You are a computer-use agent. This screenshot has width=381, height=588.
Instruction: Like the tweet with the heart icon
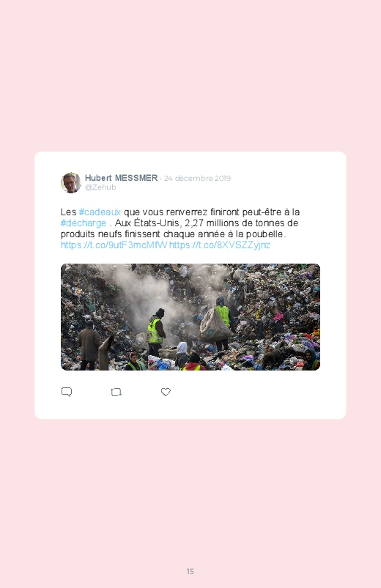tap(166, 392)
